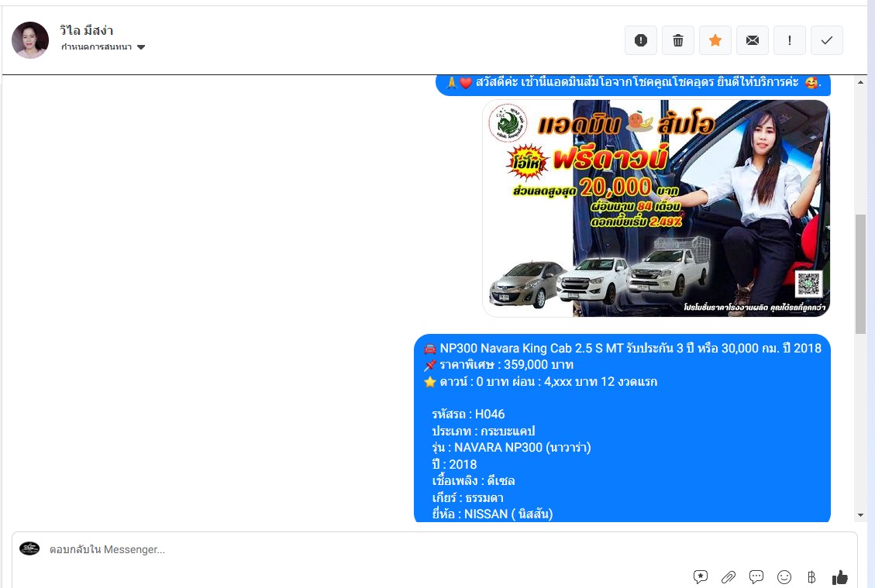Viewport: 875px width, 588px height.
Task: Mark conversation as spam with the alert icon
Action: pyautogui.click(x=641, y=40)
